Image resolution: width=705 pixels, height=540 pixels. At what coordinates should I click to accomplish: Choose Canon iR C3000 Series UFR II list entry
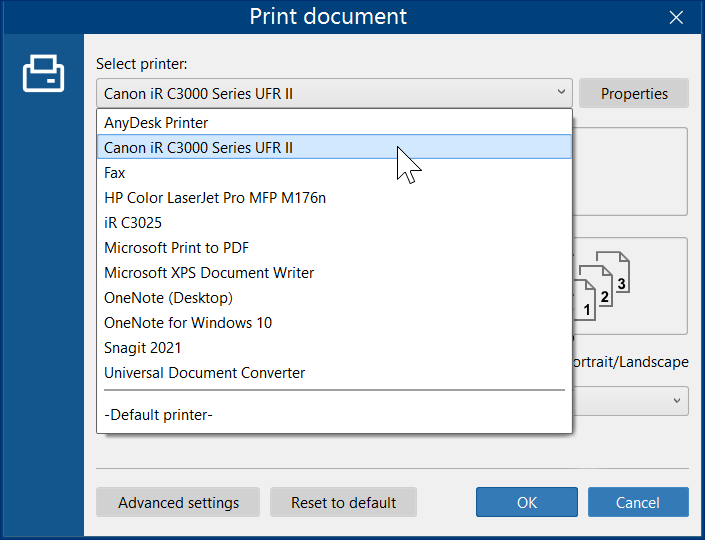click(x=334, y=147)
